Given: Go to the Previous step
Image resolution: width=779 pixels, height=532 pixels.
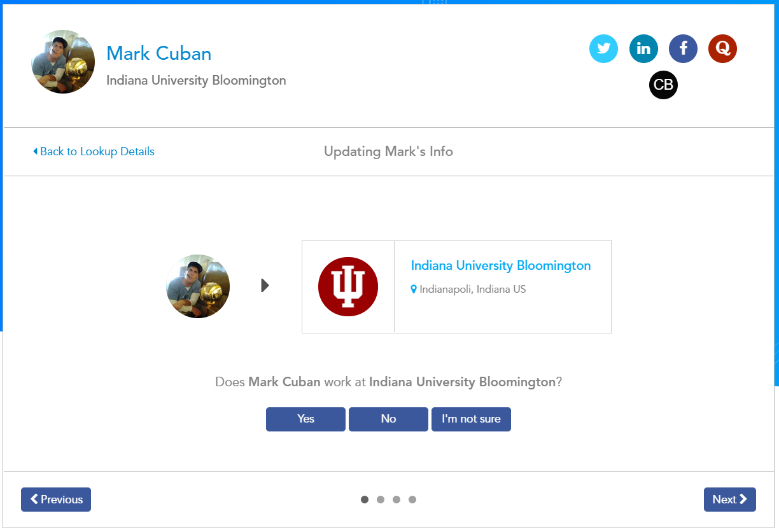Looking at the screenshot, I should (56, 500).
